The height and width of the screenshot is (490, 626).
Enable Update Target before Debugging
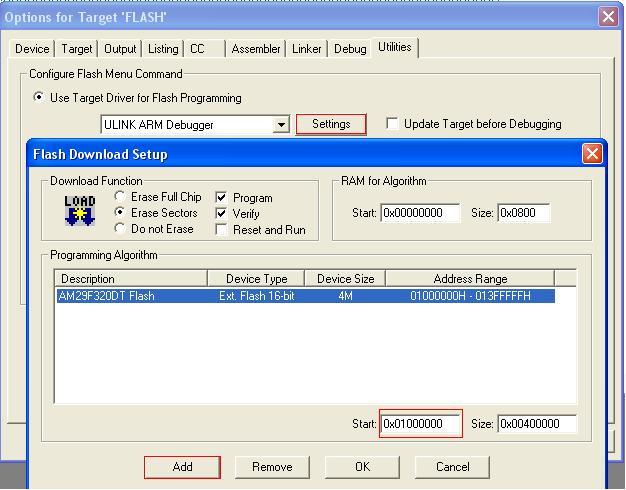392,124
